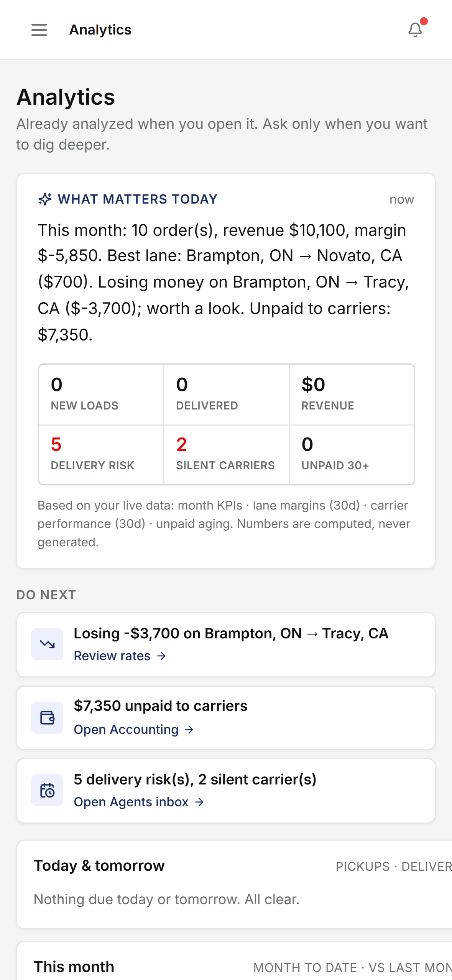Follow the Review rates link
The image size is (452, 980).
(120, 656)
